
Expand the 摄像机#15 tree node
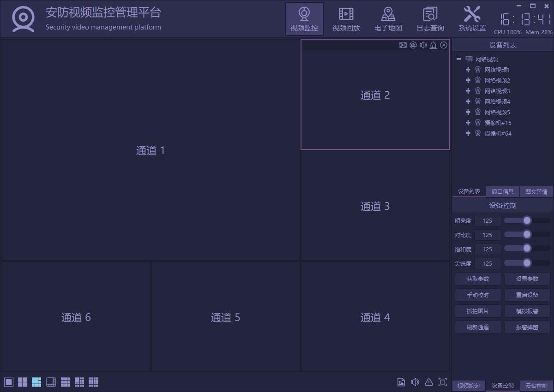(468, 123)
